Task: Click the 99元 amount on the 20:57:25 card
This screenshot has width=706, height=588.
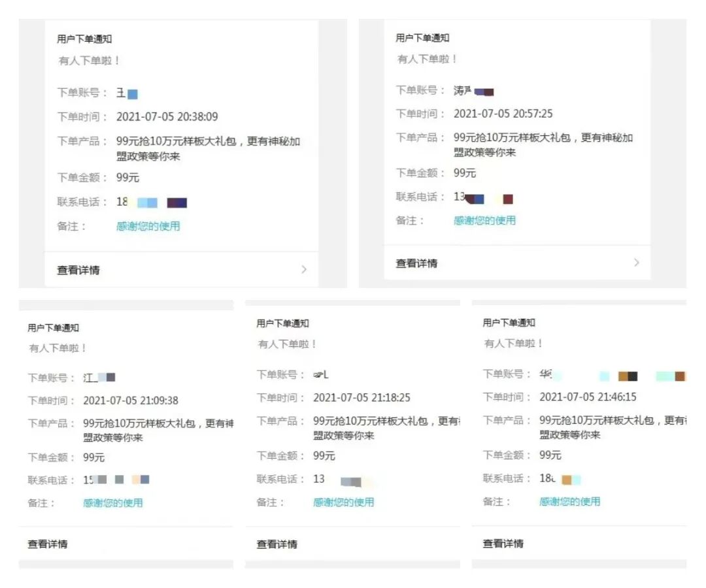Action: pyautogui.click(x=465, y=173)
